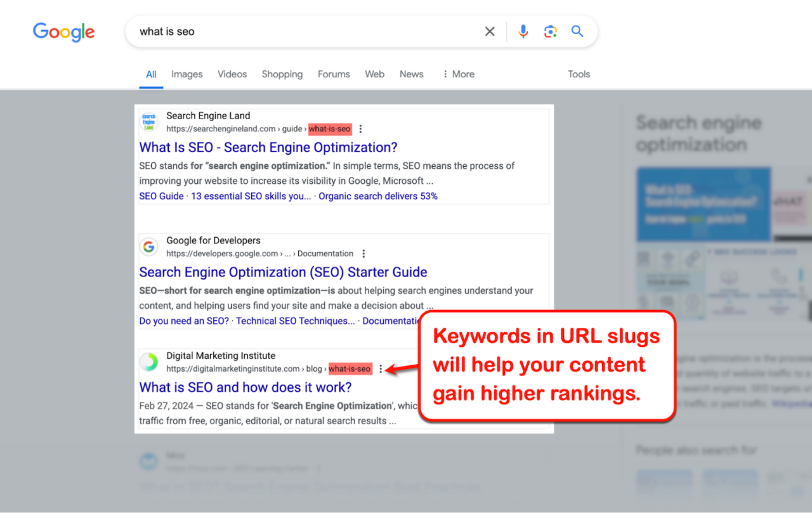This screenshot has height=513, width=812.
Task: Switch to the News tab
Action: 411,74
